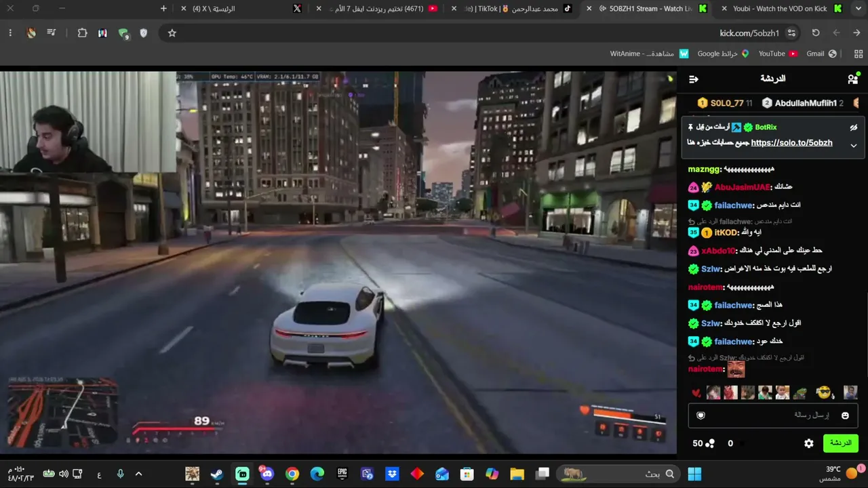This screenshot has height=488, width=868.
Task: Switch to the Youbi VOD on Kick tab
Action: 781,9
